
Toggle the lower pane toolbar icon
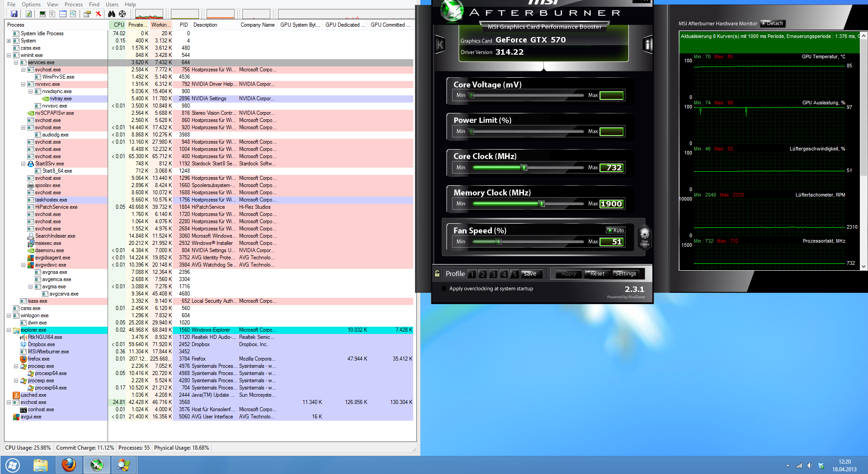(x=63, y=14)
